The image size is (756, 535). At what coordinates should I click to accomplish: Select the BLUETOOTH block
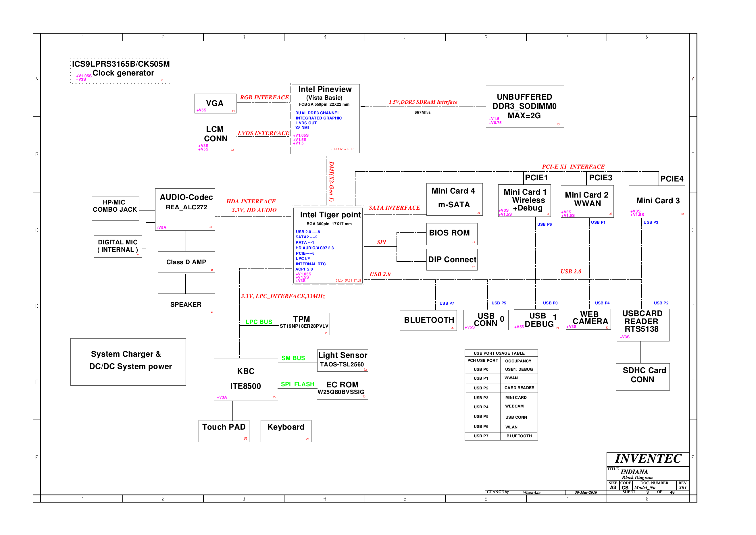(428, 320)
